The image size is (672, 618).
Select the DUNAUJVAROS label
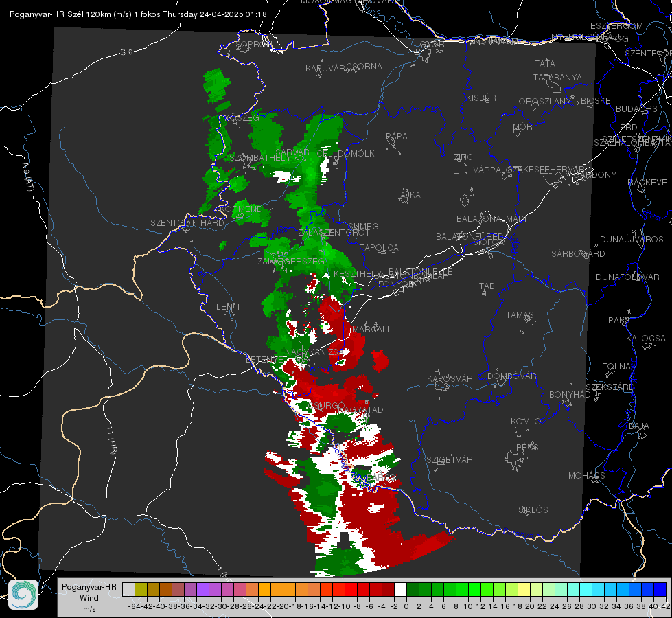click(632, 240)
